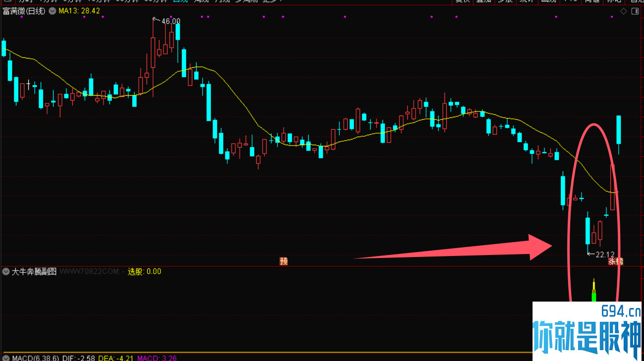This screenshot has height=361, width=644.
Task: Expand the MACD indicator dropdown arrow
Action: click(x=6, y=358)
